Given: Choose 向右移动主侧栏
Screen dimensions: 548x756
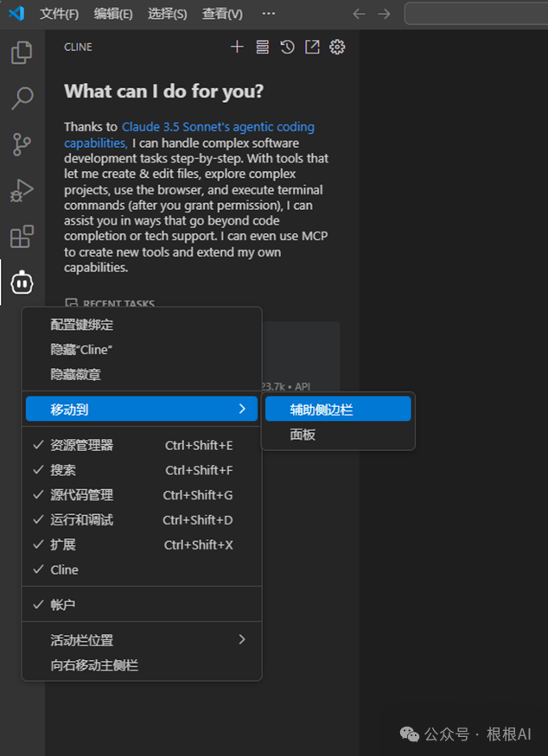Looking at the screenshot, I should (142, 665).
